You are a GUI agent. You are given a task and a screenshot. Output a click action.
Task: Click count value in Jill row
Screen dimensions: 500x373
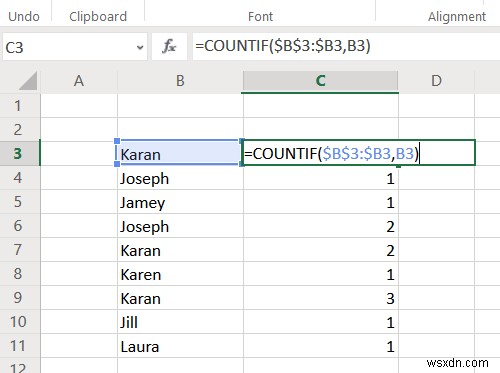tap(321, 321)
